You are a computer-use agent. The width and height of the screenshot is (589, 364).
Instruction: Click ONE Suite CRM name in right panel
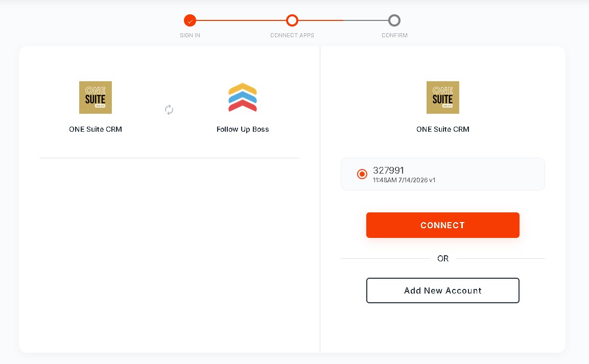pyautogui.click(x=443, y=129)
